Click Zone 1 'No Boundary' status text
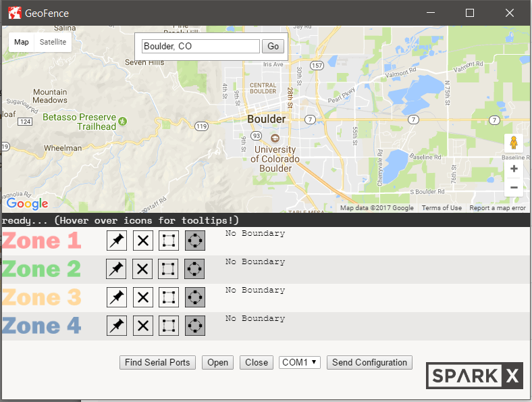The image size is (532, 402). click(x=255, y=233)
